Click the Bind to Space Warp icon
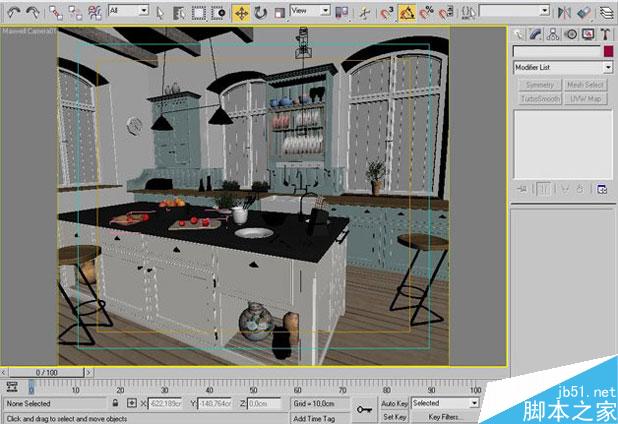The width and height of the screenshot is (618, 424). click(x=95, y=13)
